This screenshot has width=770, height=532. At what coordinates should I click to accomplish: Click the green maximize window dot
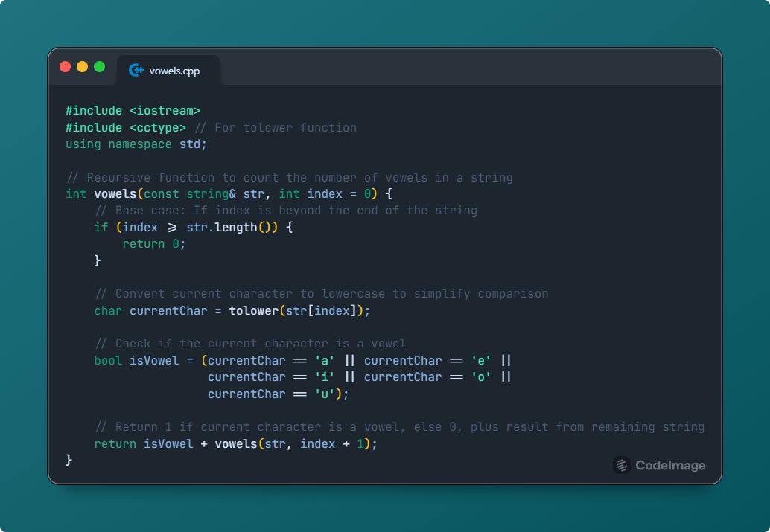99,67
